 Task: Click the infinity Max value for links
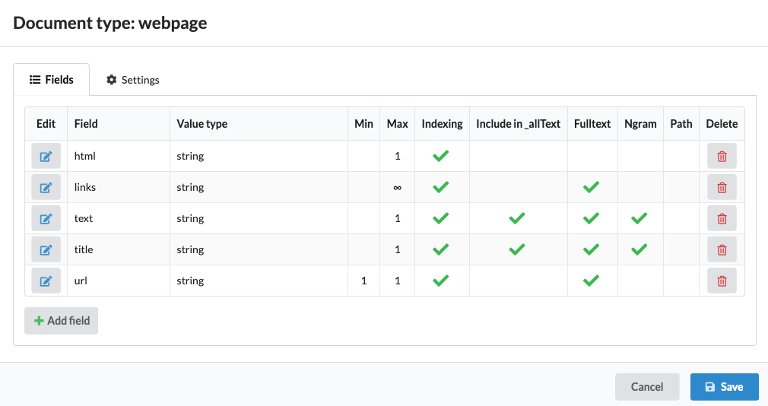point(397,188)
